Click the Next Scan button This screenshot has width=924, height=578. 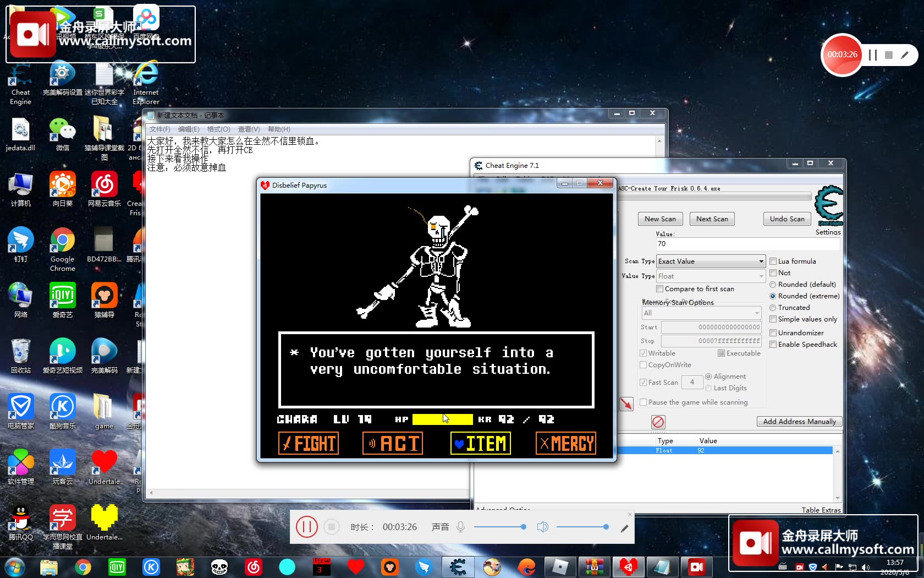point(712,219)
